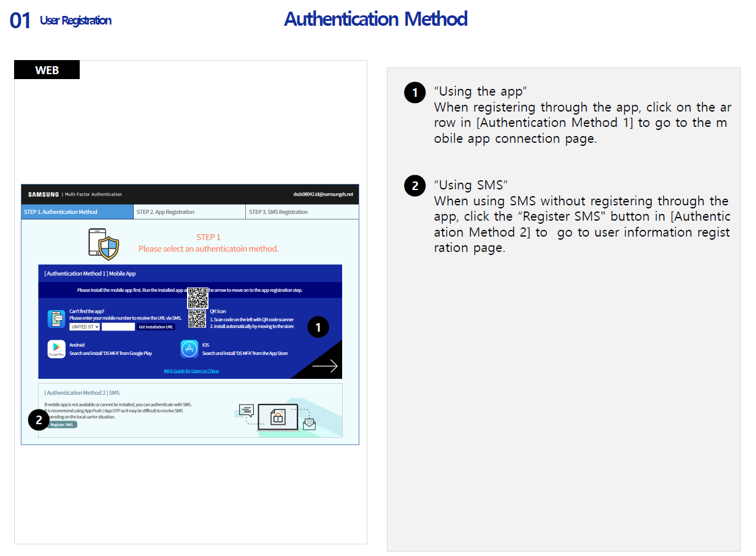Open MFA Guide for Users in China link
The width and height of the screenshot is (756, 556).
191,371
